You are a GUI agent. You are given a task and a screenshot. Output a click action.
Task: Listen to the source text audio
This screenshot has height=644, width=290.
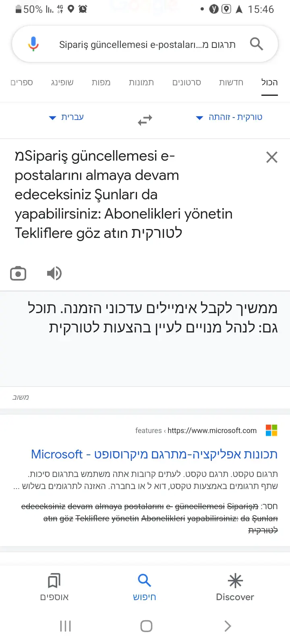[x=54, y=273]
